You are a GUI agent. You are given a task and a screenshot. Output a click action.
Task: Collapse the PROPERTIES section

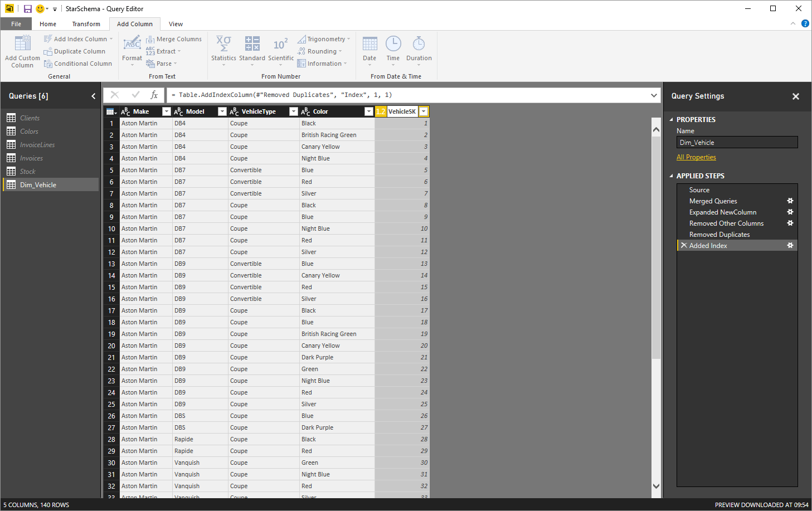(x=671, y=120)
